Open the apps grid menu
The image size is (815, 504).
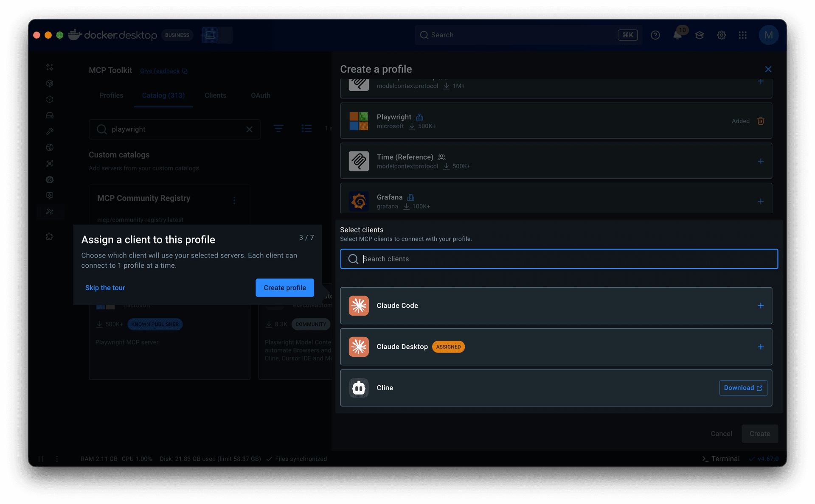(x=742, y=35)
